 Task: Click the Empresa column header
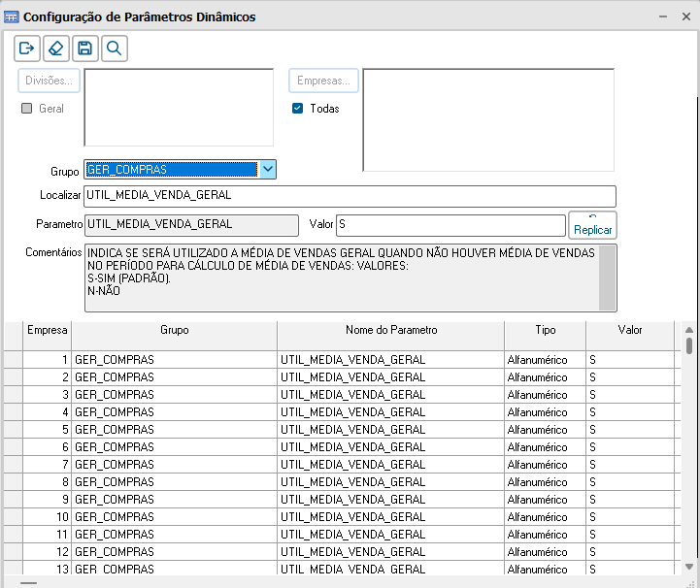click(x=48, y=331)
